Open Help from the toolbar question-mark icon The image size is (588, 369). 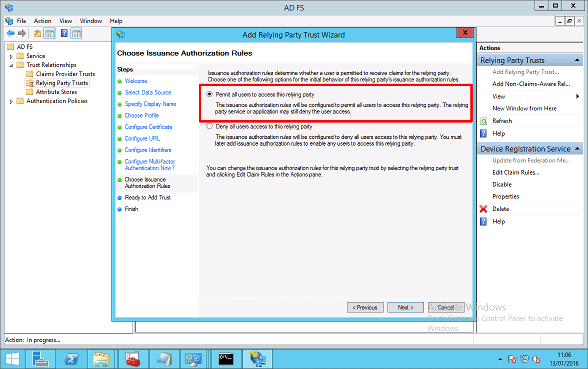(64, 33)
